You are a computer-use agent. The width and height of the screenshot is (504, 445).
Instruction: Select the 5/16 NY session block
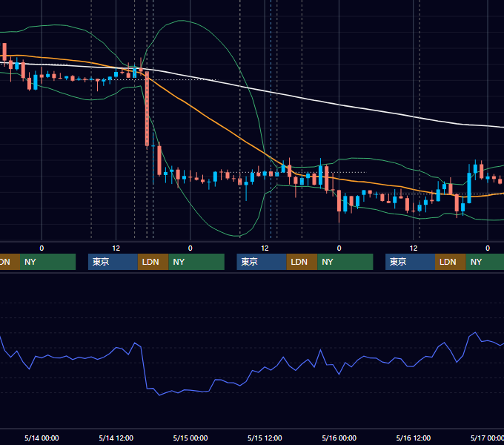coord(485,262)
